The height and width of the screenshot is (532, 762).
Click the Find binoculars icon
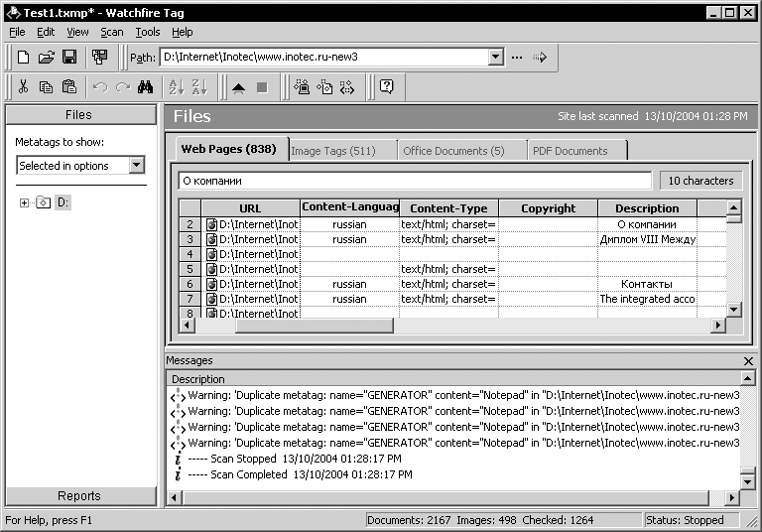click(145, 87)
